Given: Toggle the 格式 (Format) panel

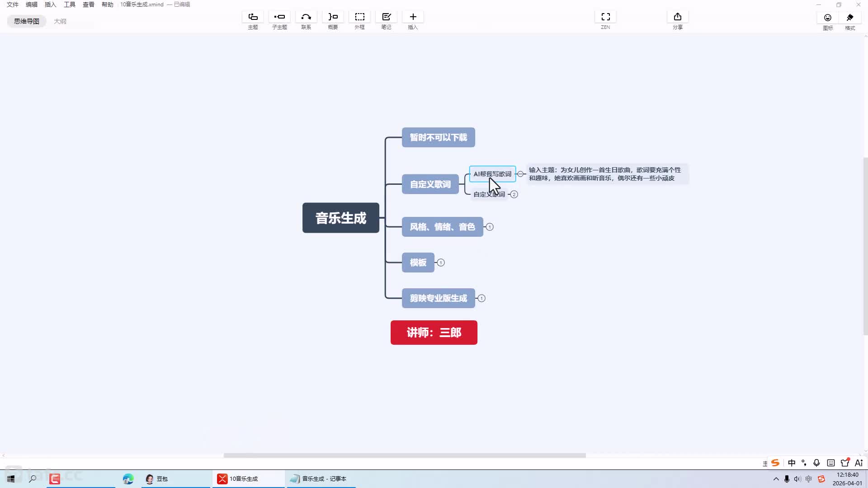Looking at the screenshot, I should tap(850, 18).
